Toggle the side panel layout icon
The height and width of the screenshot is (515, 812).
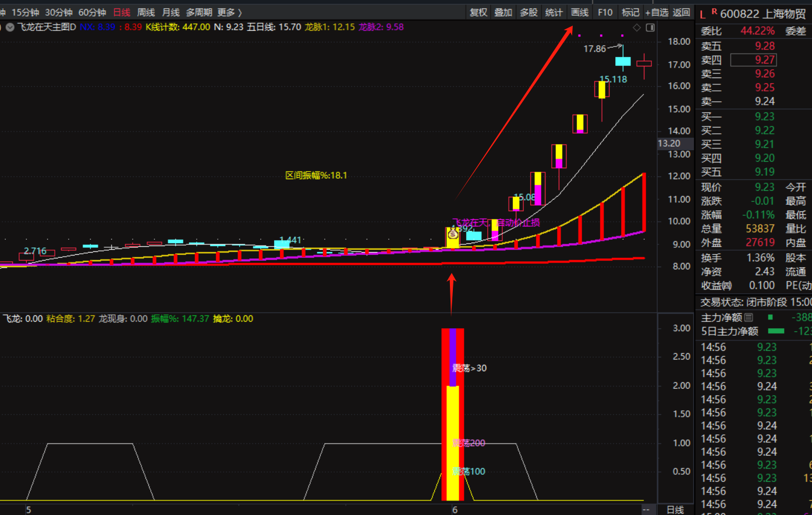[x=650, y=27]
